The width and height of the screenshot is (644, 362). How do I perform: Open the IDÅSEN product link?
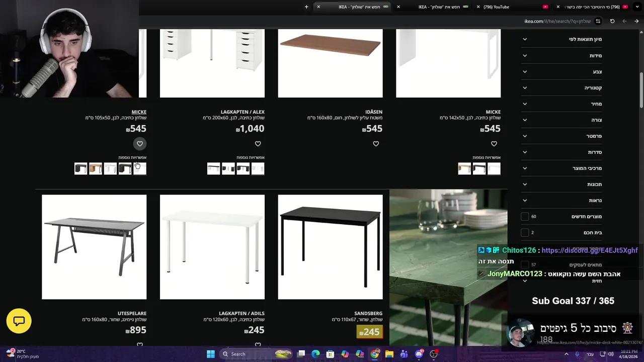374,112
